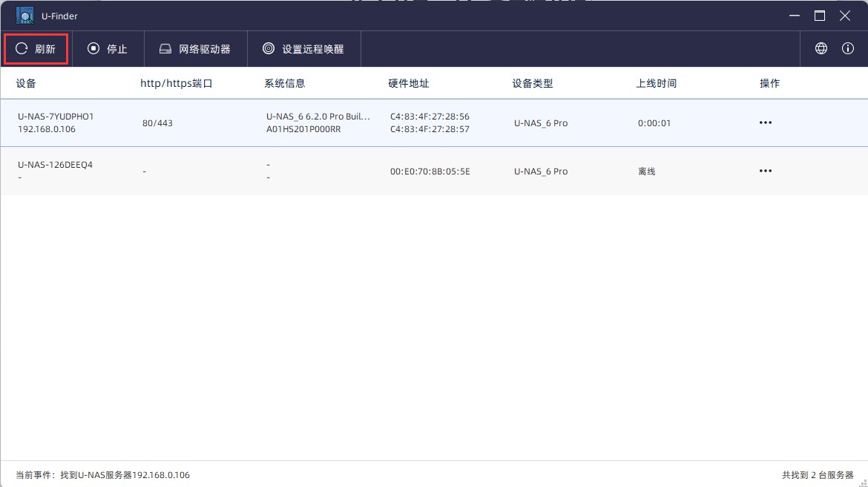Viewport: 868px width, 487px height.
Task: Click the 192.168.0.106 IP address
Action: tap(47, 129)
